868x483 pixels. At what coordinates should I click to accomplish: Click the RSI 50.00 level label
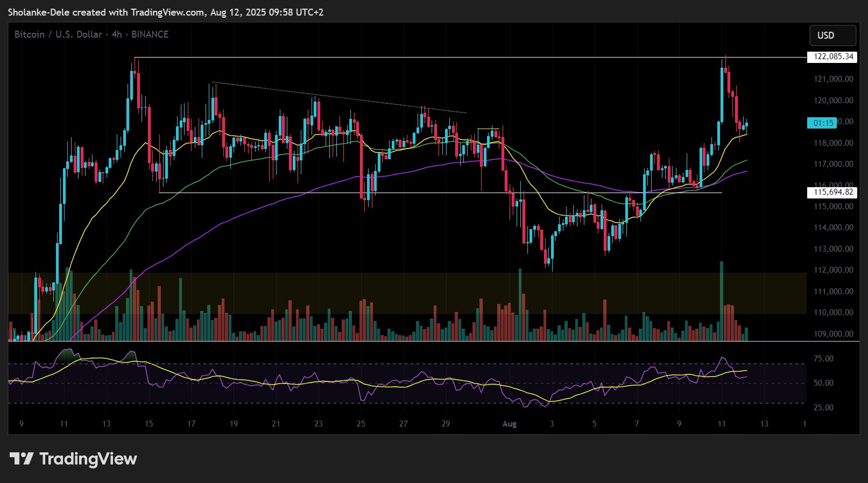[823, 383]
